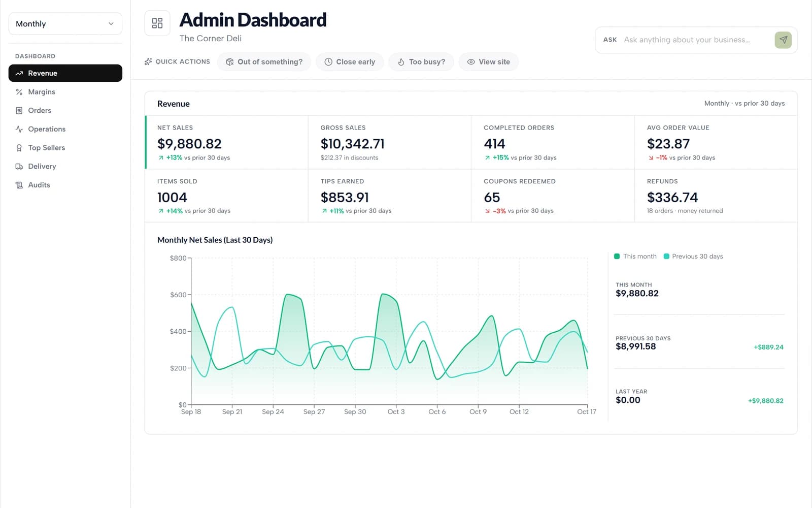
Task: Select the Refunds metric card
Action: (x=716, y=196)
